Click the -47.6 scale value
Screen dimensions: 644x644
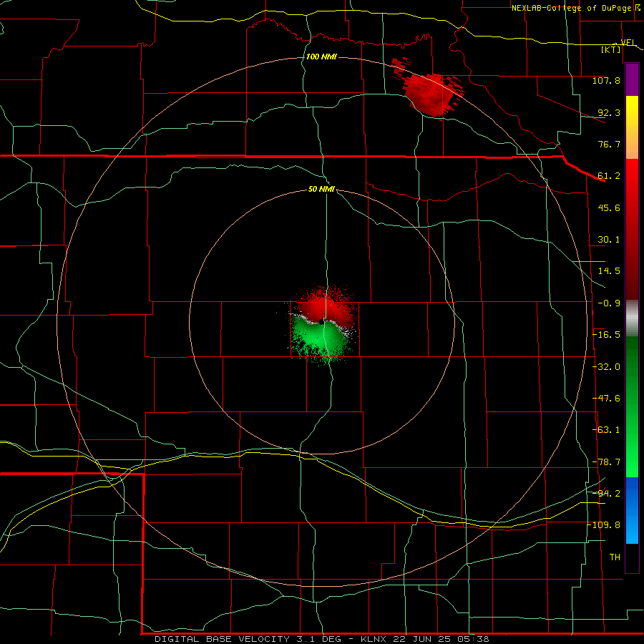(606, 399)
